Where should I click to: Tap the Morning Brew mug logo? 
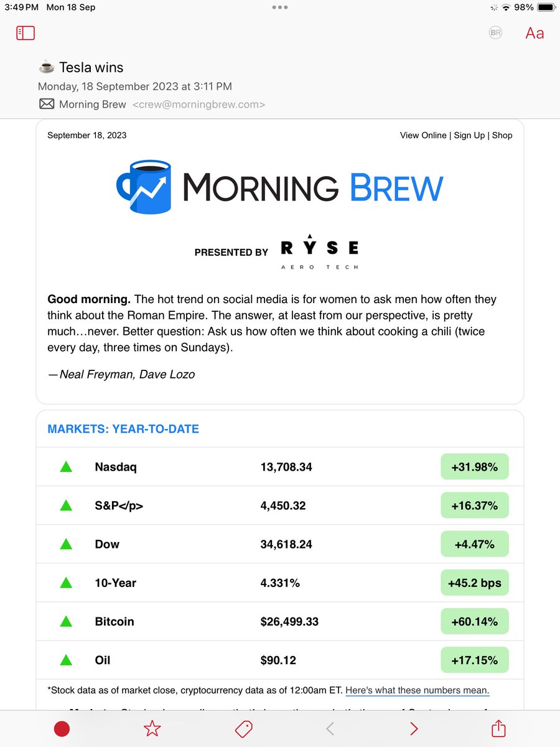(x=144, y=186)
